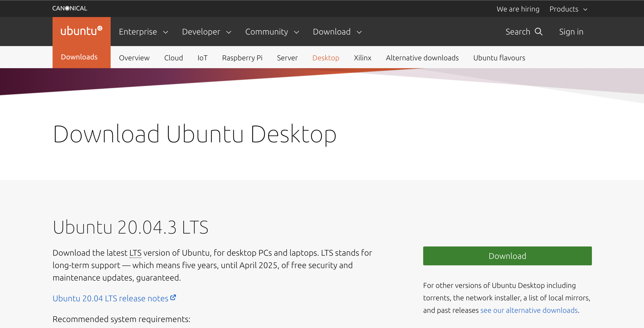Open the Raspberry Pi downloads tab

point(242,58)
